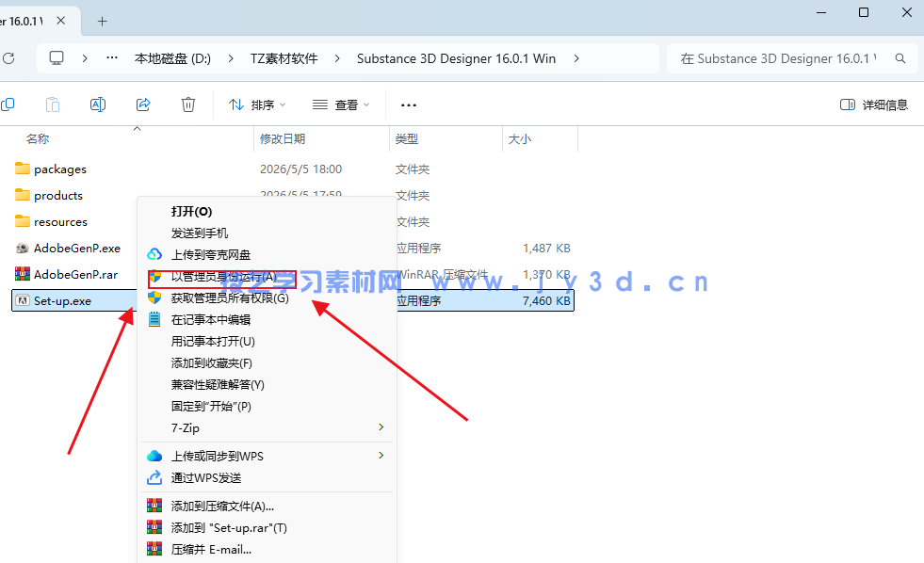The width and height of the screenshot is (924, 563).
Task: Choose 上传到夸克网盘 in context menu
Action: (x=267, y=254)
